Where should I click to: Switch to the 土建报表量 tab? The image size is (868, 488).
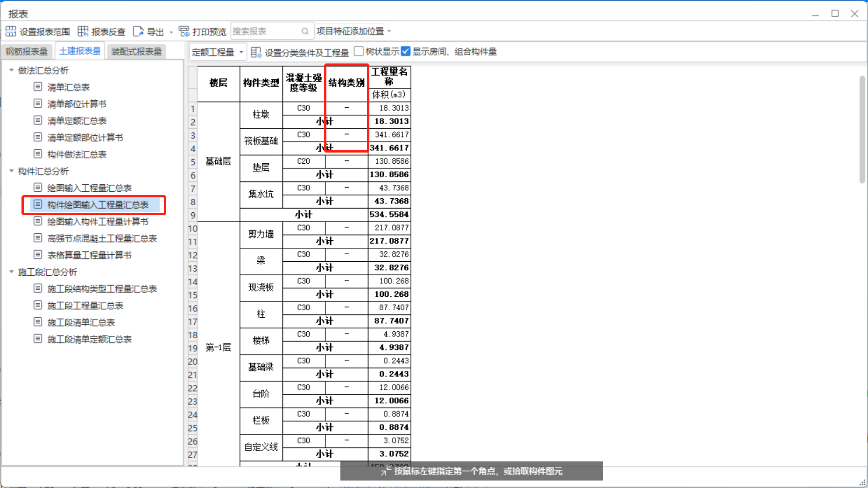(80, 51)
